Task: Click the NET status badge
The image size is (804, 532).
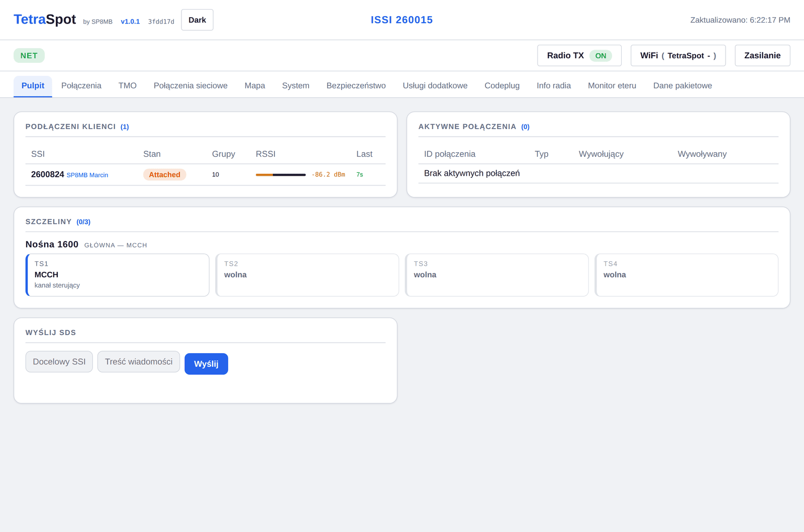Action: [x=29, y=55]
